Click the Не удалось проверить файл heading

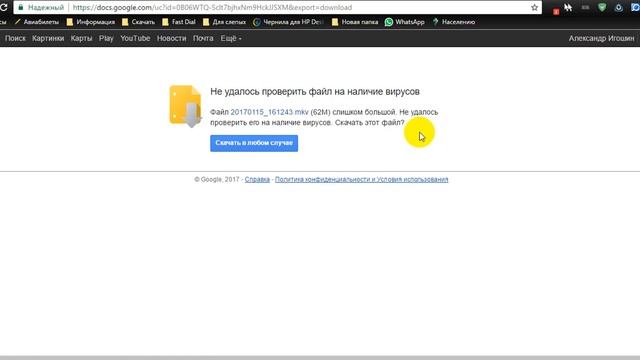click(x=315, y=92)
